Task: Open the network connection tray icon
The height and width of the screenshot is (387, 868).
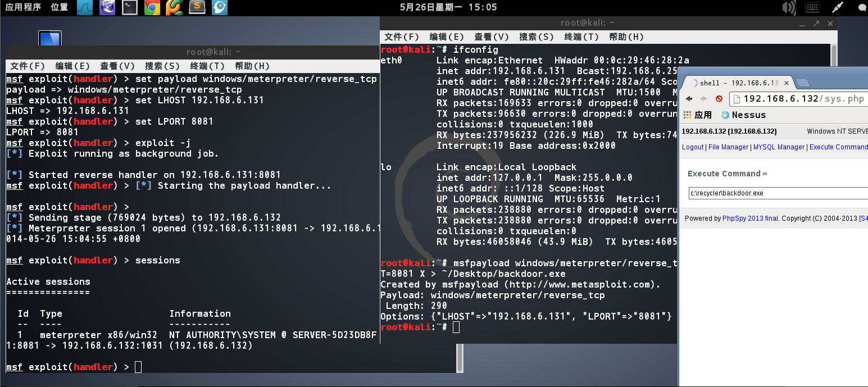Action: pyautogui.click(x=838, y=7)
